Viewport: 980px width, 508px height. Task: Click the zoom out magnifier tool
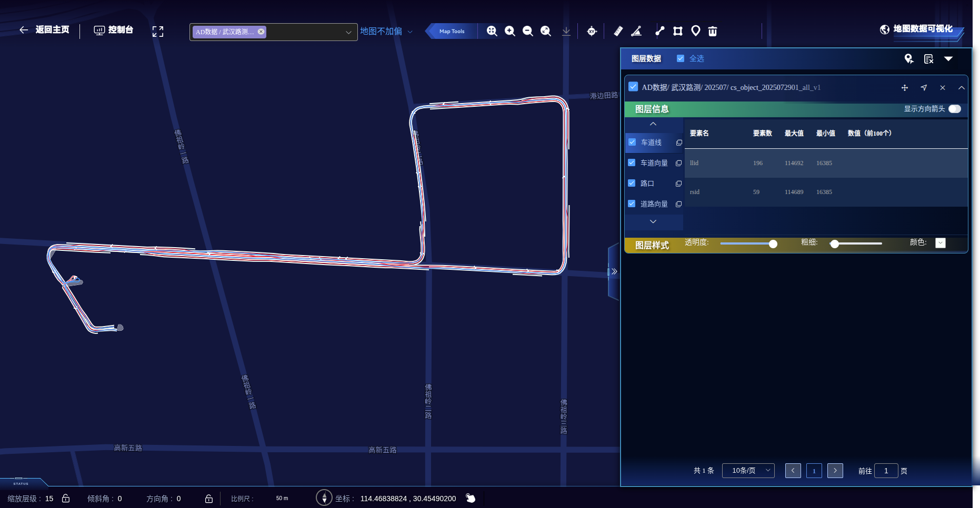527,31
